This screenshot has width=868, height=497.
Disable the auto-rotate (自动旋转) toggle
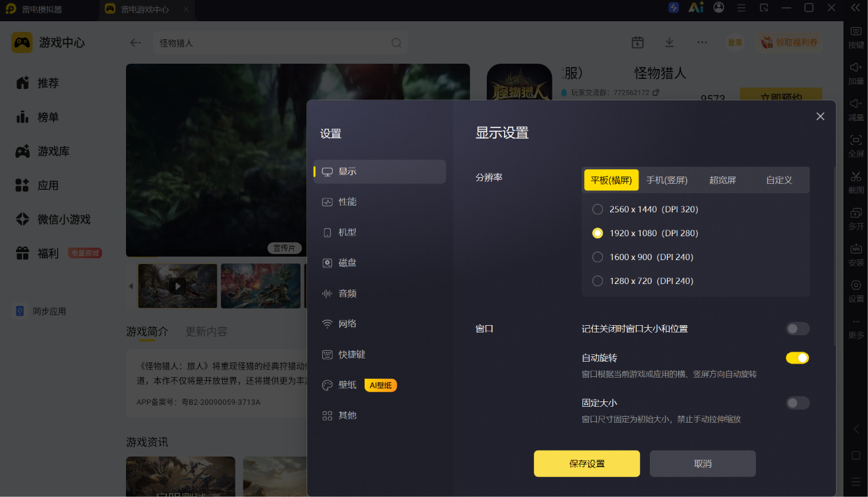point(798,358)
